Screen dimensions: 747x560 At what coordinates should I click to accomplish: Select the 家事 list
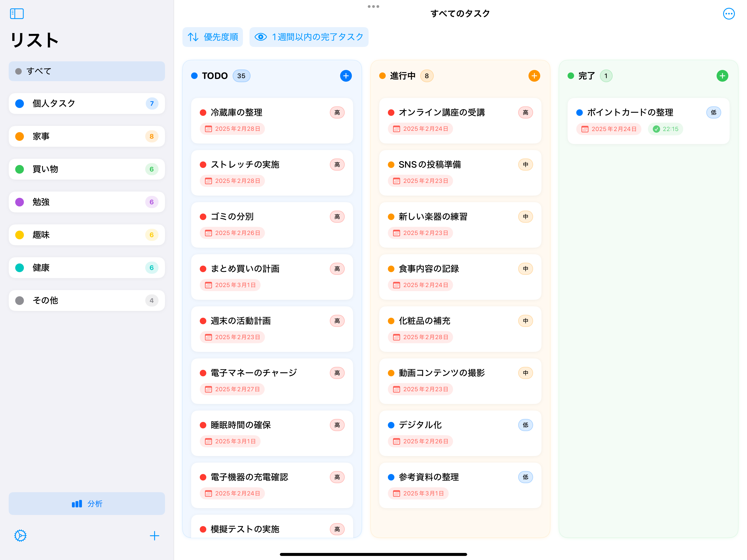click(87, 136)
